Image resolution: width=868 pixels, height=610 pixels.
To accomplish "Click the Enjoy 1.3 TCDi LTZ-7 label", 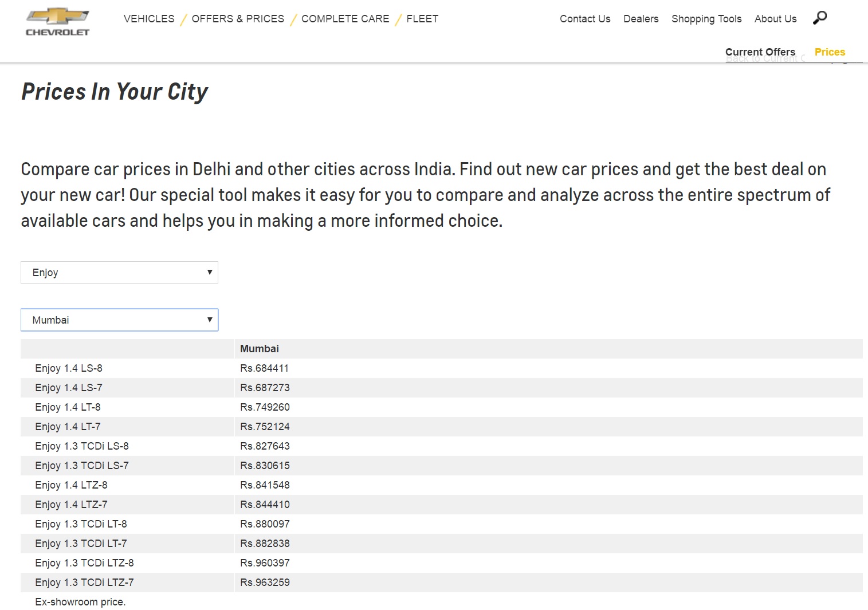I will [84, 583].
